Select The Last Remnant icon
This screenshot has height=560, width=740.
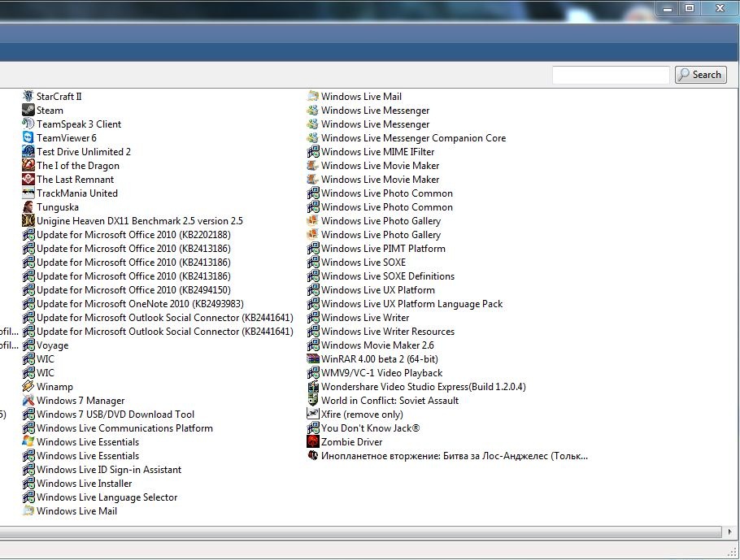pos(28,180)
